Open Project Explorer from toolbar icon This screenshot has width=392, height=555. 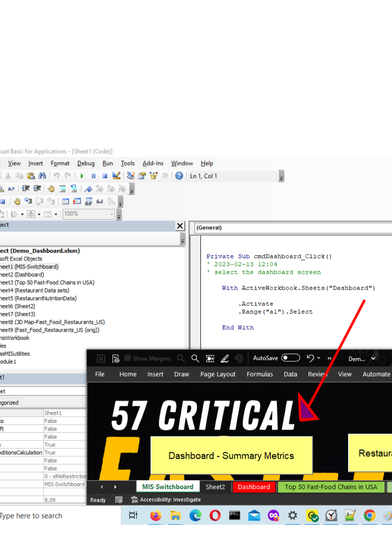131,176
